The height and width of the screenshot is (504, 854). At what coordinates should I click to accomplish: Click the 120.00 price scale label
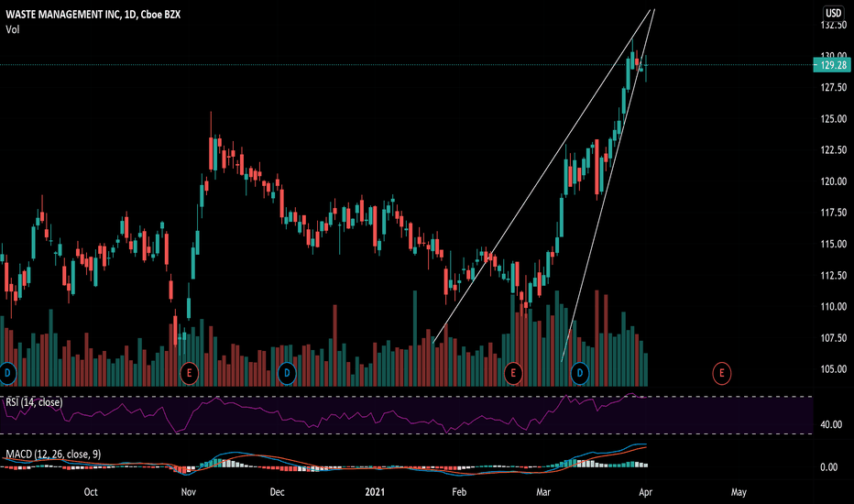[833, 181]
